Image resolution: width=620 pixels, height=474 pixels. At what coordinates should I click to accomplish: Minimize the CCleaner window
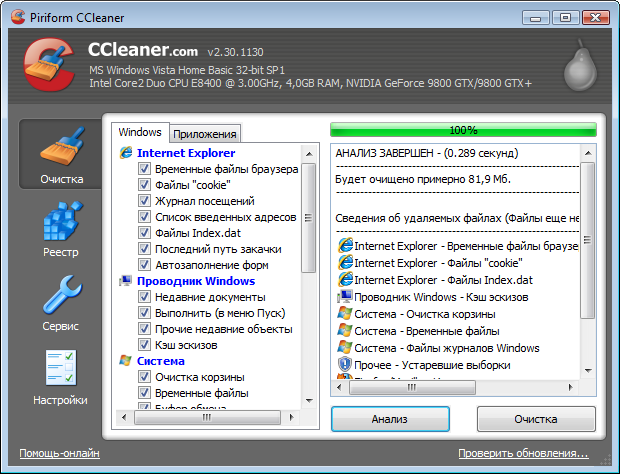[536, 17]
